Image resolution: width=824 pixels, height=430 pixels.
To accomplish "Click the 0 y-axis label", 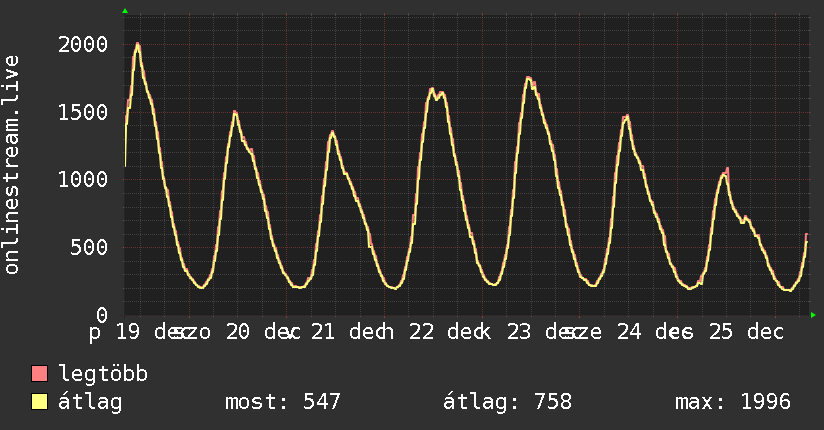I will pos(102,315).
